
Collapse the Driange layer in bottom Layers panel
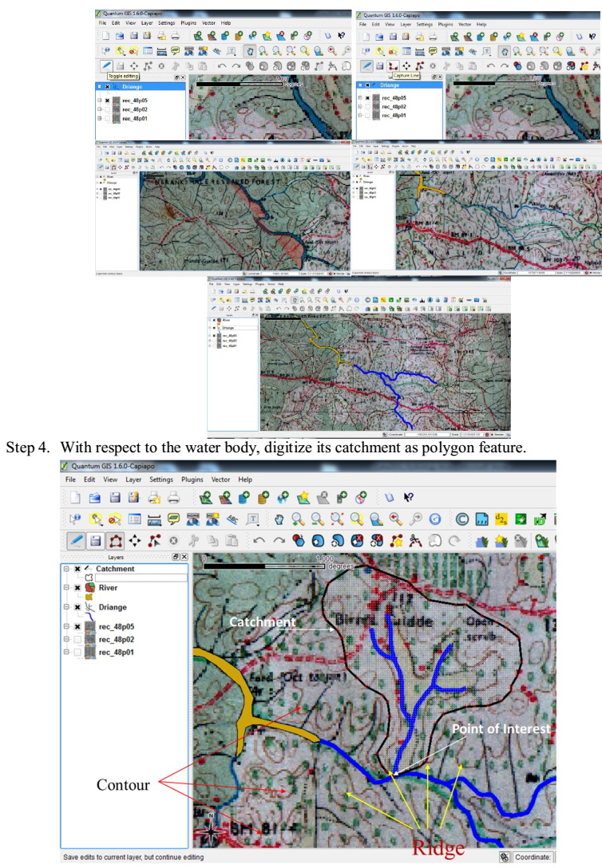pos(67,607)
